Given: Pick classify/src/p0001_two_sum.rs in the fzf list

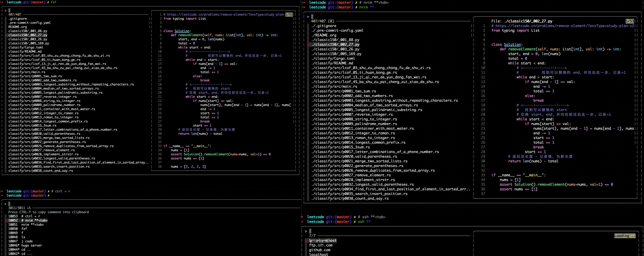Looking at the screenshot, I should (x=35, y=76).
